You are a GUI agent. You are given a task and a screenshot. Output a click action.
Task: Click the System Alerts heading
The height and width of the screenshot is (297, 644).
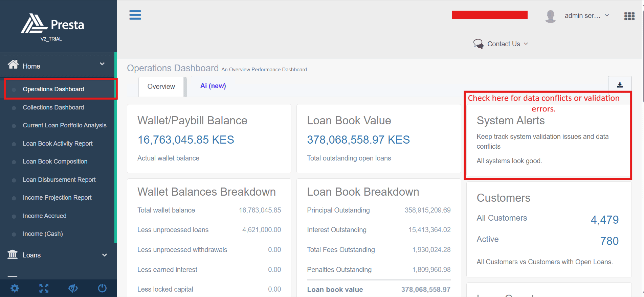511,121
